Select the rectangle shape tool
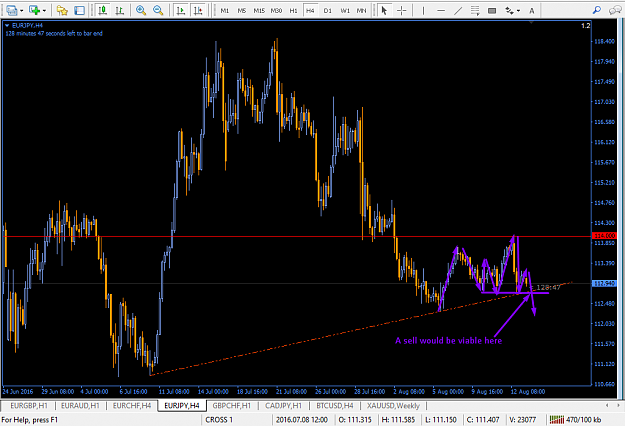Screen dimensions: 625x426 pyautogui.click(x=492, y=10)
